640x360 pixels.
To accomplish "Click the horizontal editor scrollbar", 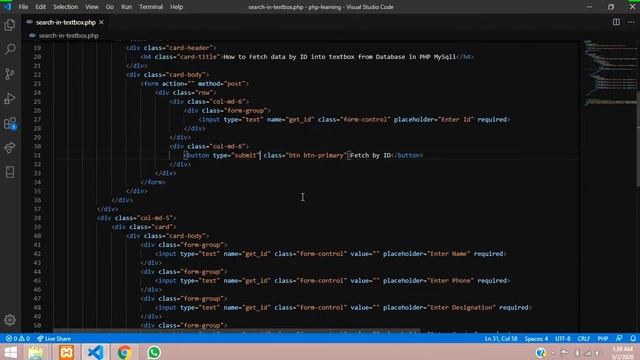I will tap(236, 330).
